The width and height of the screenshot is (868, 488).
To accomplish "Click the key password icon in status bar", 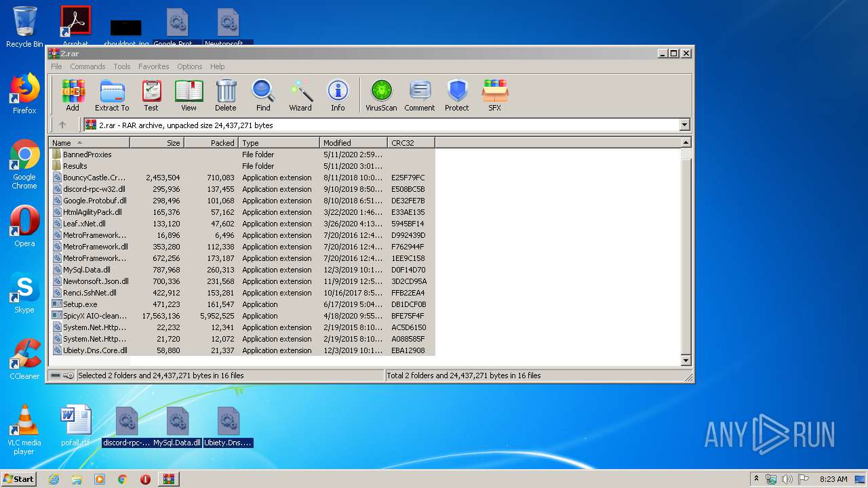I will 68,375.
